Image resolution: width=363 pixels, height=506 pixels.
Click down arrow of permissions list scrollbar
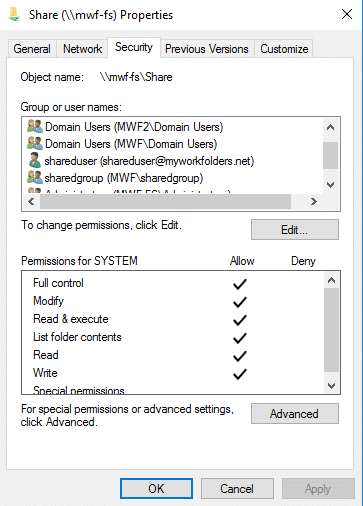pyautogui.click(x=332, y=386)
